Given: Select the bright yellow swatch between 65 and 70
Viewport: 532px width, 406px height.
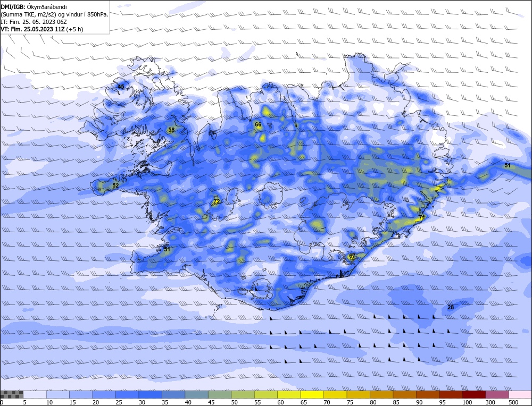Looking at the screenshot, I should 312,394.
